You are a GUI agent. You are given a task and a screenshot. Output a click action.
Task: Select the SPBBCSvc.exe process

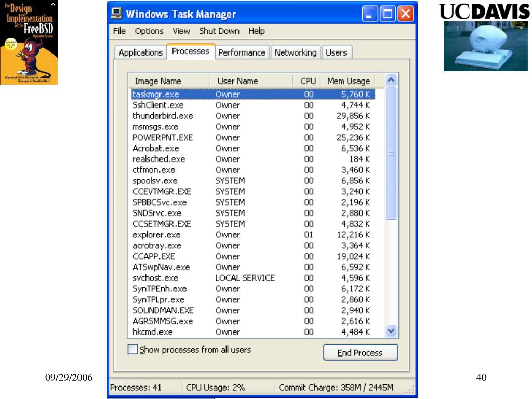pyautogui.click(x=253, y=203)
